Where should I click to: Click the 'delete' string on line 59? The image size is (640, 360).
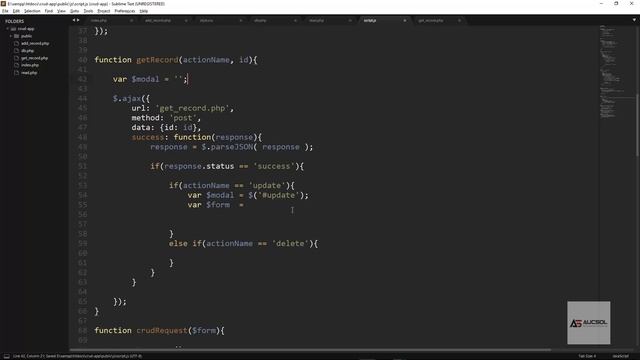coord(290,244)
